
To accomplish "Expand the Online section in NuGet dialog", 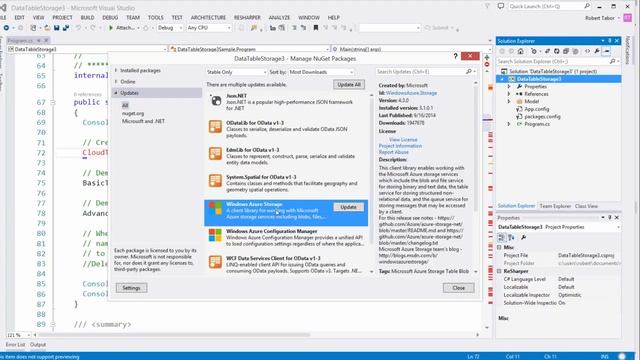I will (116, 82).
